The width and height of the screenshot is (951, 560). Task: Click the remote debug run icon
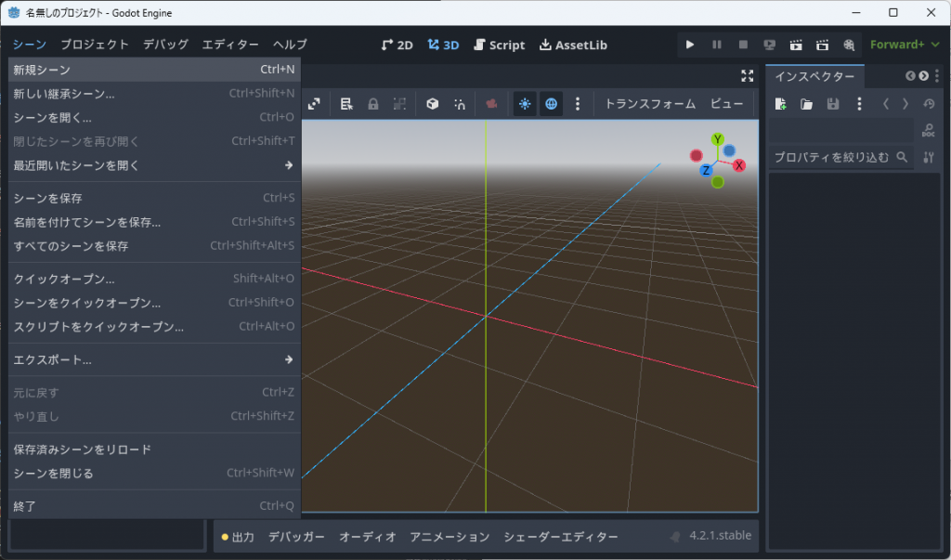(769, 45)
